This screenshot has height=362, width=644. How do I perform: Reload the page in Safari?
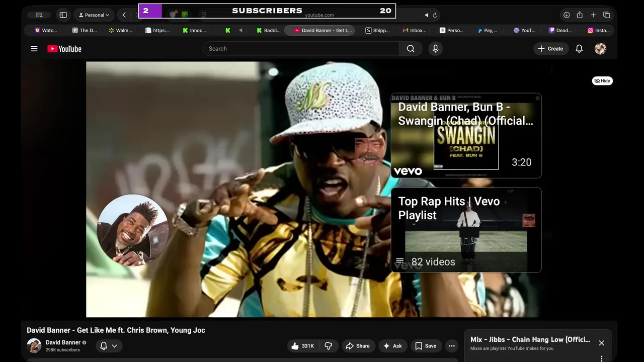coord(435,15)
